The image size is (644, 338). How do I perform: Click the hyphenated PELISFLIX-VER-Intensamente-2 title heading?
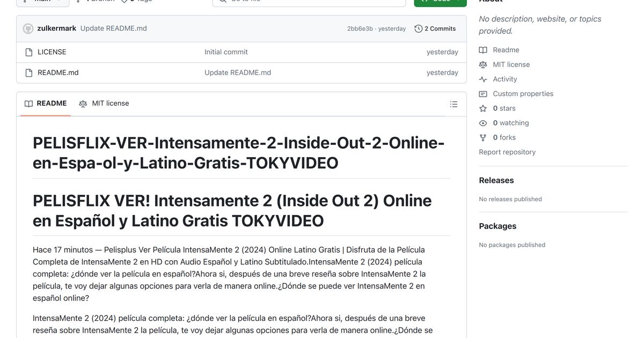tap(239, 153)
